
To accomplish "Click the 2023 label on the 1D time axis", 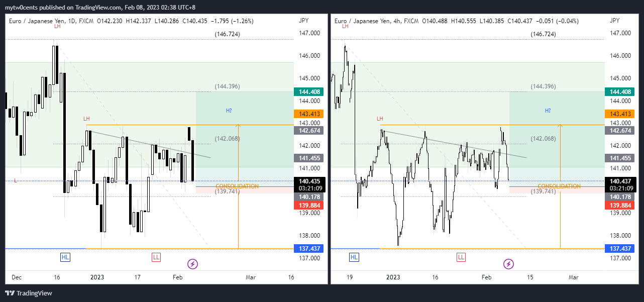I will point(97,277).
